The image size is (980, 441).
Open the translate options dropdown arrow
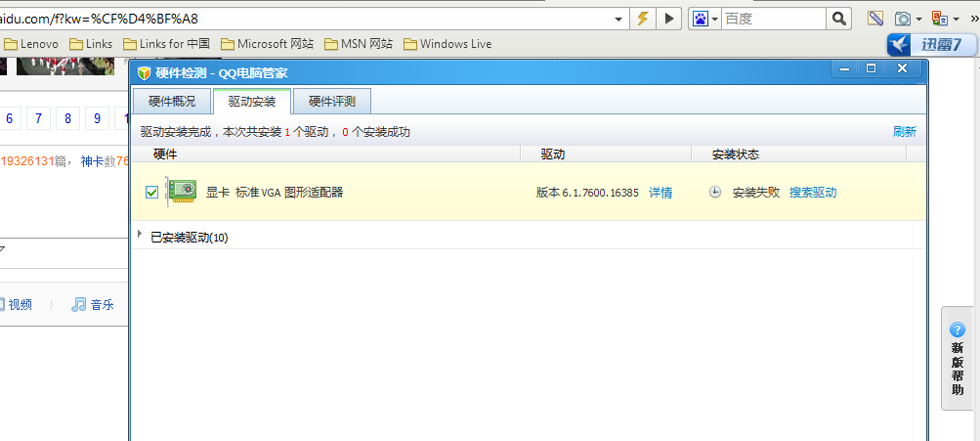(957, 20)
